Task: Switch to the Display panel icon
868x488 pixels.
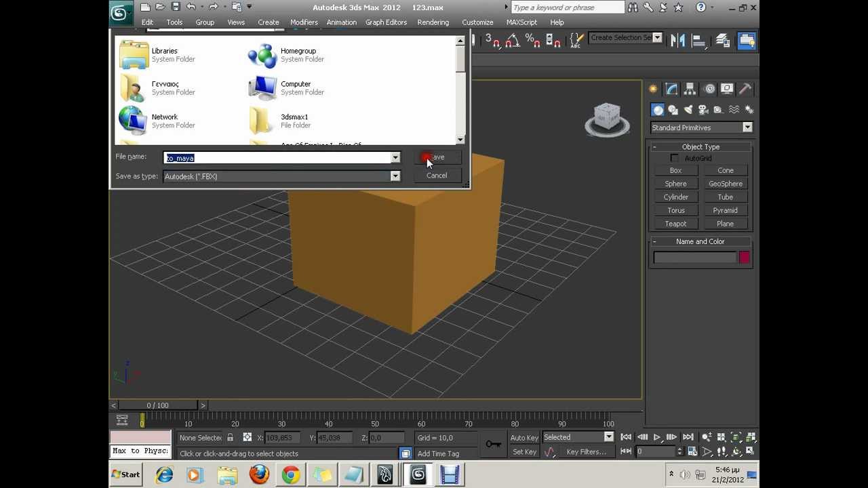Action: [x=727, y=89]
